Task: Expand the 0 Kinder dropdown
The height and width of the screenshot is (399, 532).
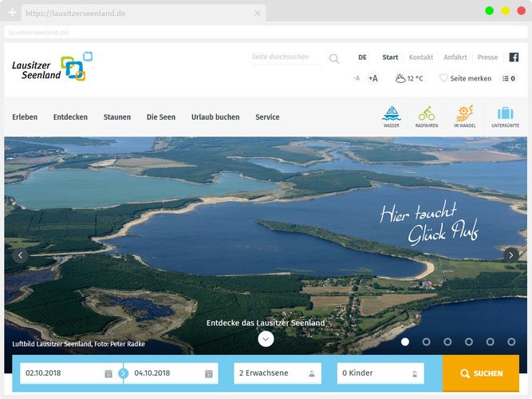Action: (380, 373)
